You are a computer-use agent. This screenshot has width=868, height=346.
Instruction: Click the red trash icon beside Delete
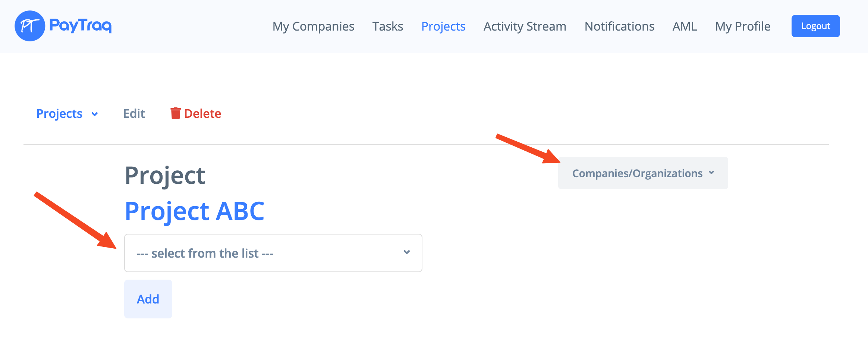coord(175,113)
